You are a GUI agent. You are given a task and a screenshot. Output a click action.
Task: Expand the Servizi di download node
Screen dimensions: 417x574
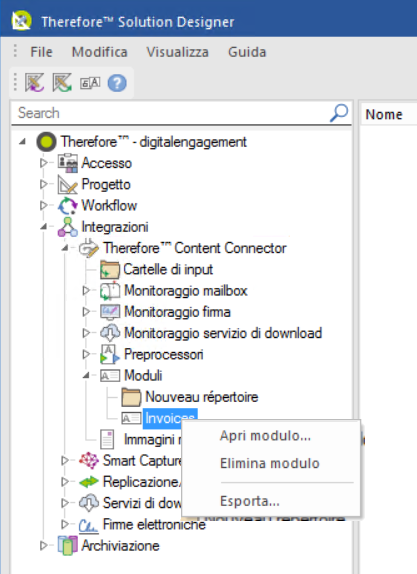click(x=65, y=503)
